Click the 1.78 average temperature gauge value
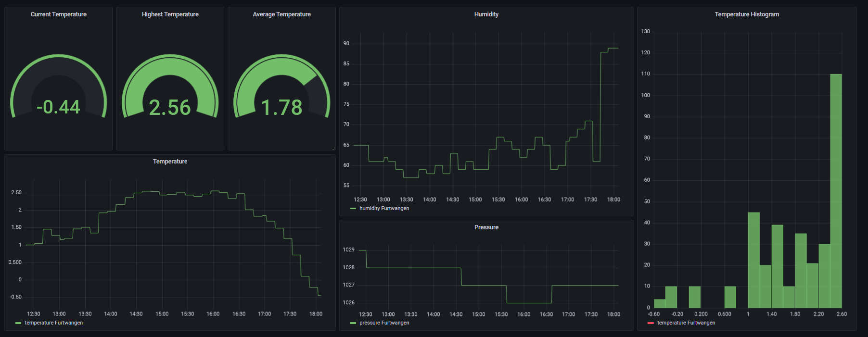Viewport: 868px width, 337px height. pyautogui.click(x=281, y=107)
